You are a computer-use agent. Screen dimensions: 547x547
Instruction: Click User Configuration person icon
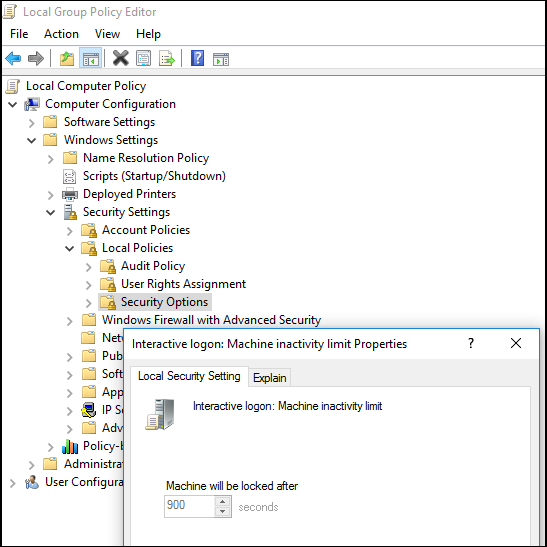tap(32, 482)
